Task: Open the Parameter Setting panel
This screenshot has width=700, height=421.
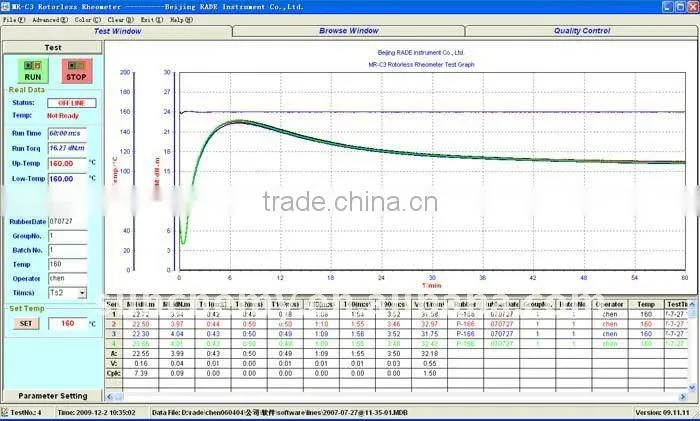Action: coord(53,396)
